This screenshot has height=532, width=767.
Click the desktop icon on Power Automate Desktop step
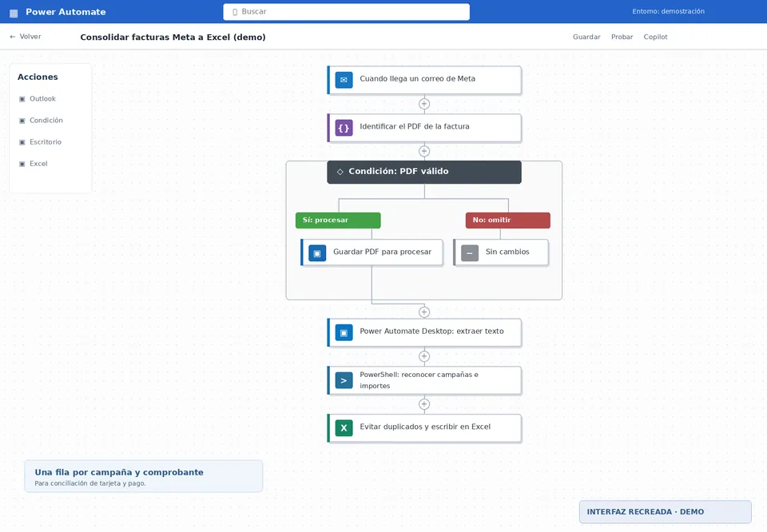344,332
